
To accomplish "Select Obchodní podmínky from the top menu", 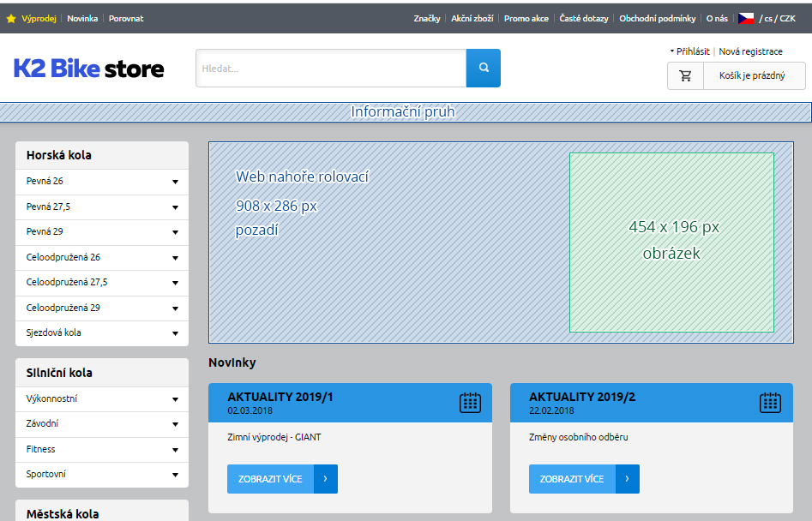I will pyautogui.click(x=657, y=17).
